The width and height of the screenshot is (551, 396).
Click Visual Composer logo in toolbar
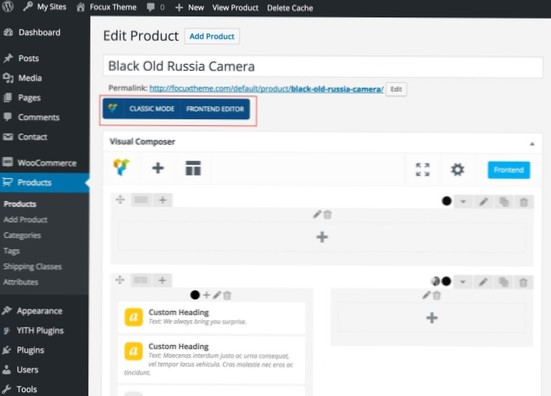[x=122, y=168]
